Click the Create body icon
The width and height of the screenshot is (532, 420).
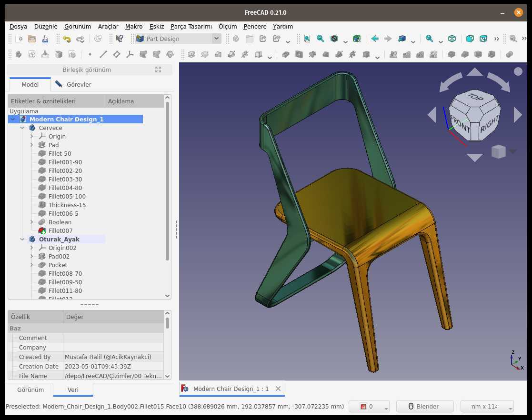tap(19, 54)
